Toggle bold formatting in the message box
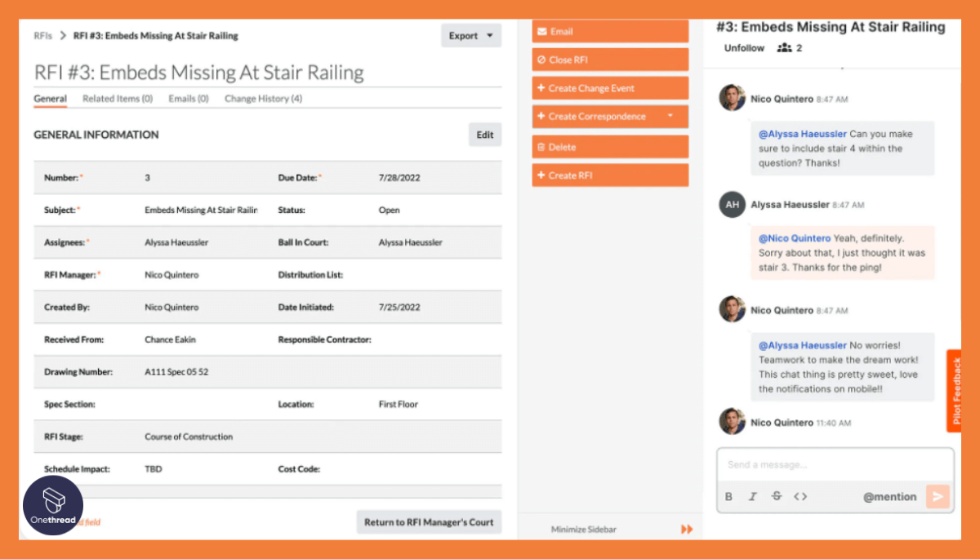Image resolution: width=980 pixels, height=559 pixels. coord(728,496)
